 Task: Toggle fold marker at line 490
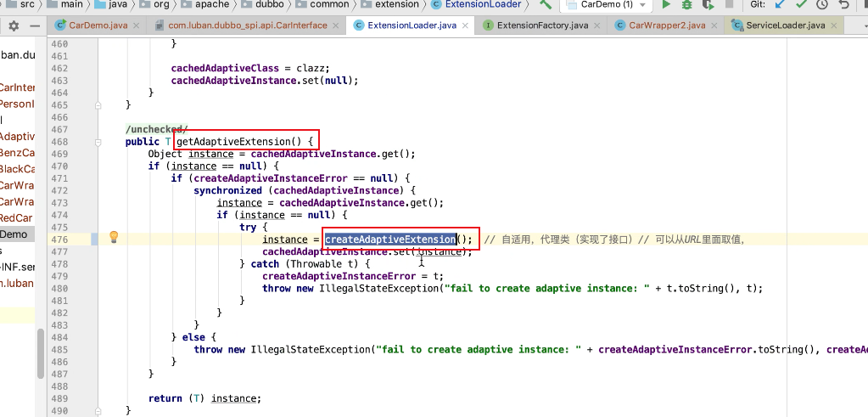tap(98, 410)
